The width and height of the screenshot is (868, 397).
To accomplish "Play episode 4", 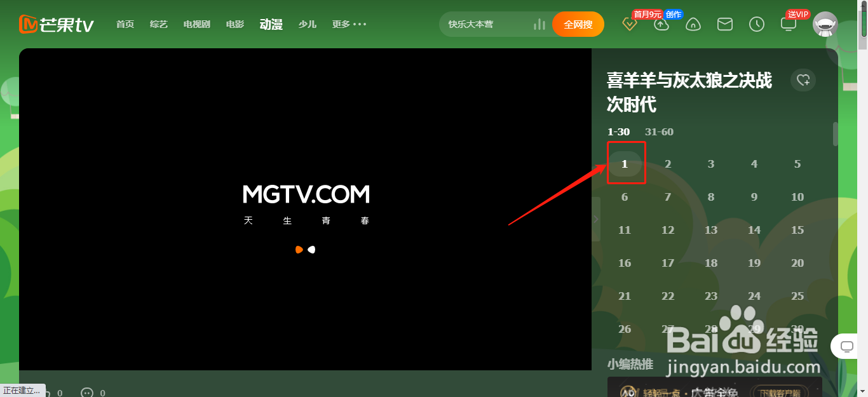I will (x=754, y=164).
